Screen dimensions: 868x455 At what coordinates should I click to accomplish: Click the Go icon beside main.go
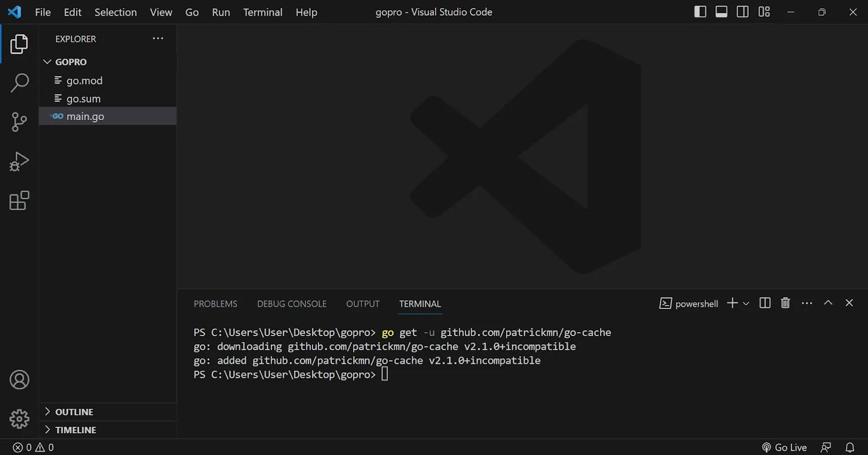[57, 116]
